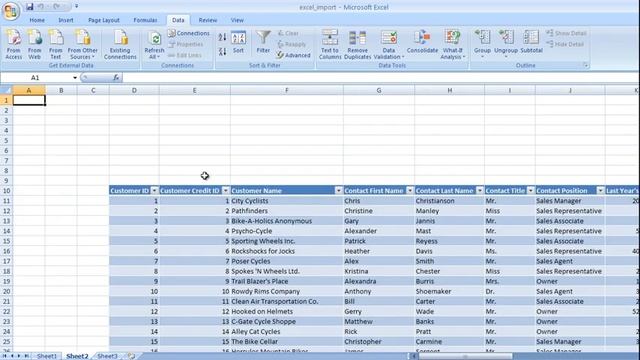Open Customer ID filter dropdown
The image size is (640, 360).
[154, 191]
